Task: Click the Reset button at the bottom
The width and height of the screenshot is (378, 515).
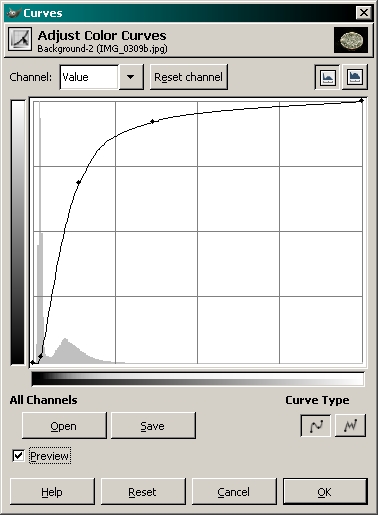Action: (x=143, y=492)
